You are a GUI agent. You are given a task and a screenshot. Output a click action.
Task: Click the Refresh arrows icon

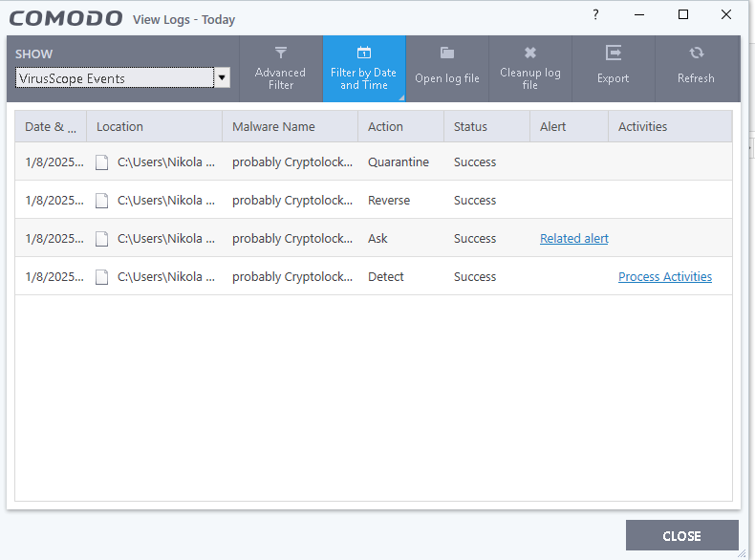pyautogui.click(x=697, y=53)
